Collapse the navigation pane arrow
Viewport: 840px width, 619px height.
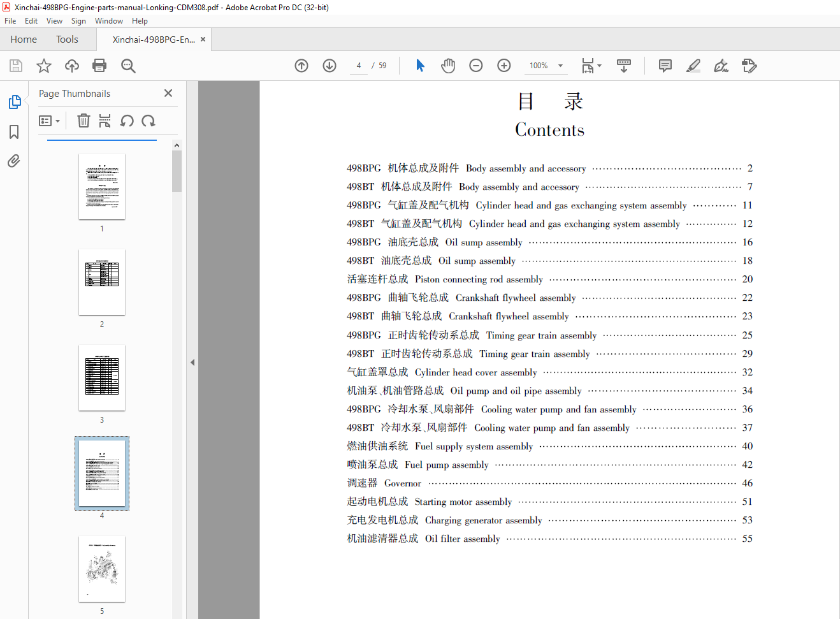click(192, 363)
